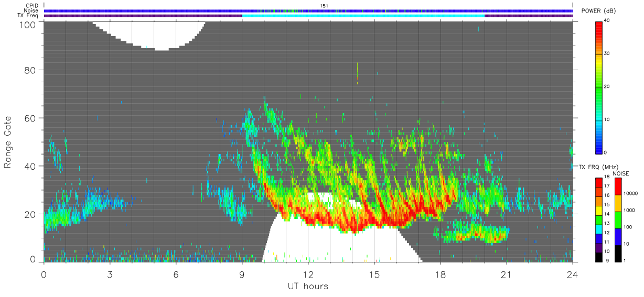This screenshot has width=644, height=297.
Task: Click the "9" label in the TX FRQ legend
Action: tap(606, 260)
